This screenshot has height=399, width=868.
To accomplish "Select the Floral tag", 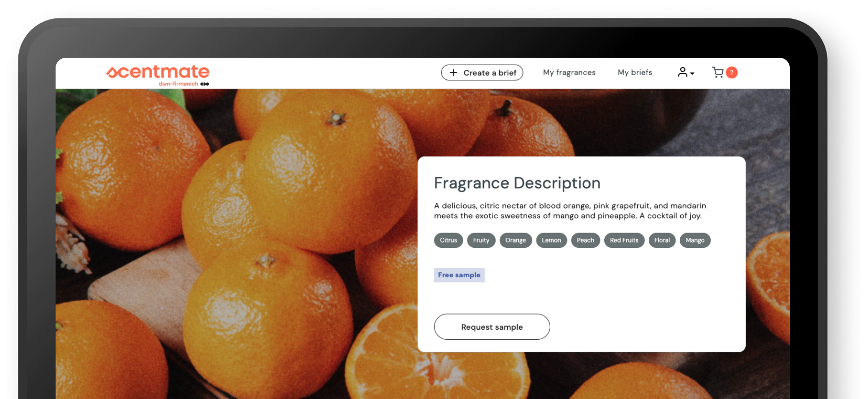I will click(x=662, y=240).
